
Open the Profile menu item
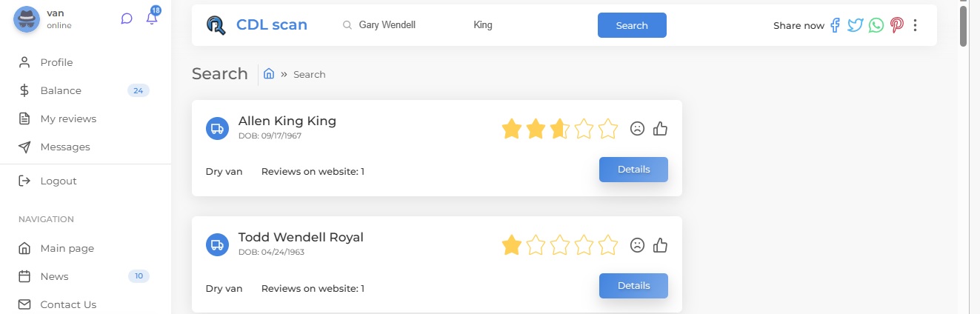[x=56, y=62]
